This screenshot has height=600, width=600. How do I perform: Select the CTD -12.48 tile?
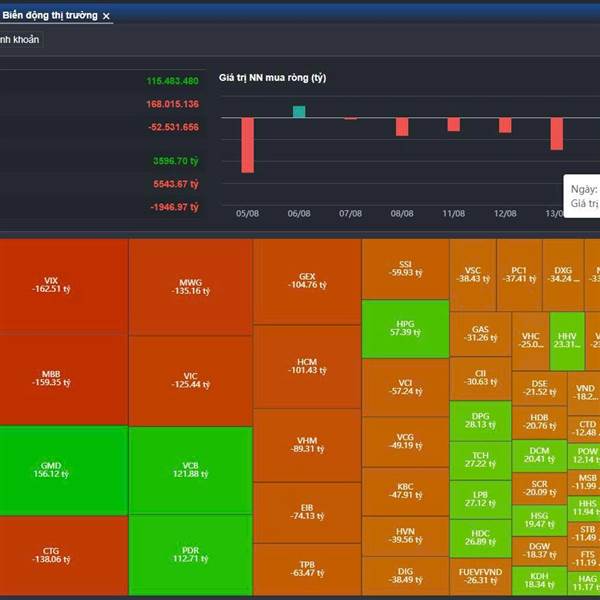[x=584, y=429]
